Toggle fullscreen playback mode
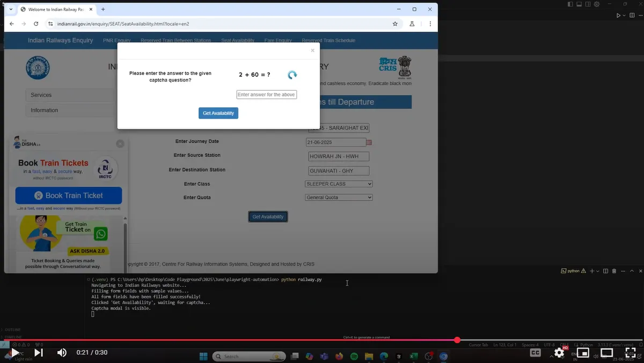Image resolution: width=644 pixels, height=363 pixels. click(630, 353)
